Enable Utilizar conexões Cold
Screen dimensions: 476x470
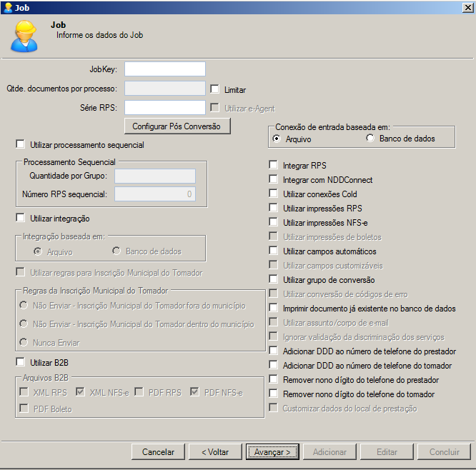coord(273,194)
